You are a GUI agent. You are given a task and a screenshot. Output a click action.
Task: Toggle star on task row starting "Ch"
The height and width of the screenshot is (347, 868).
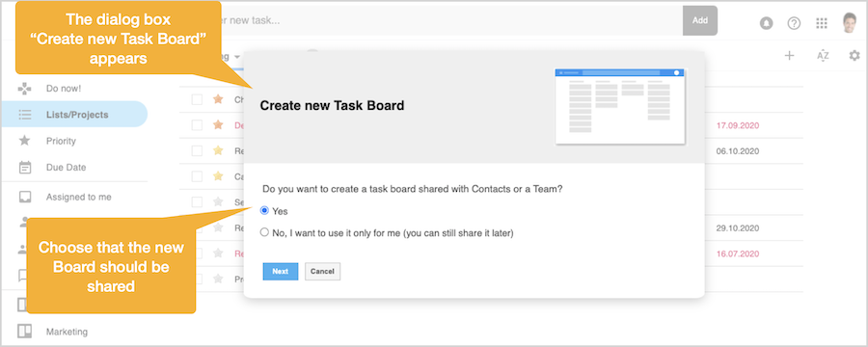click(x=218, y=99)
